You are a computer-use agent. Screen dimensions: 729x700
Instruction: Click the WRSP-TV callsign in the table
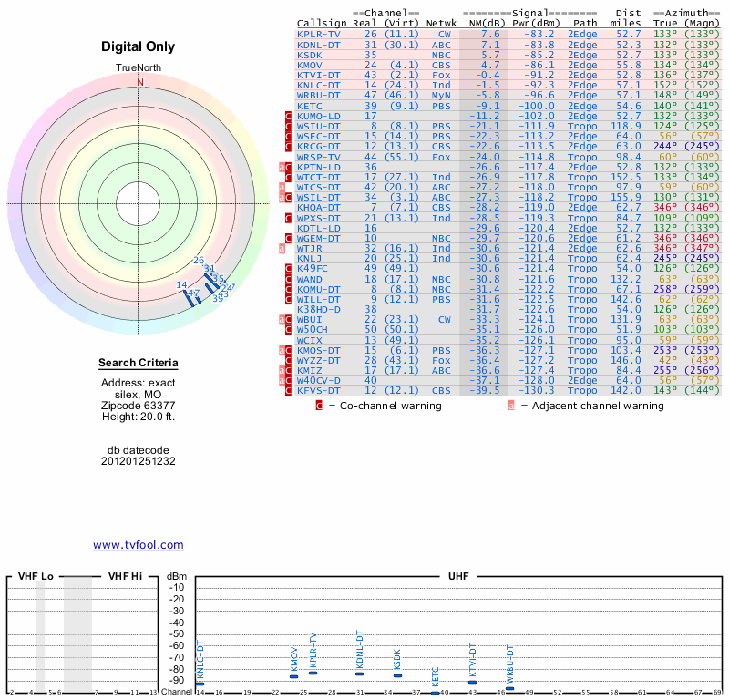[318, 157]
